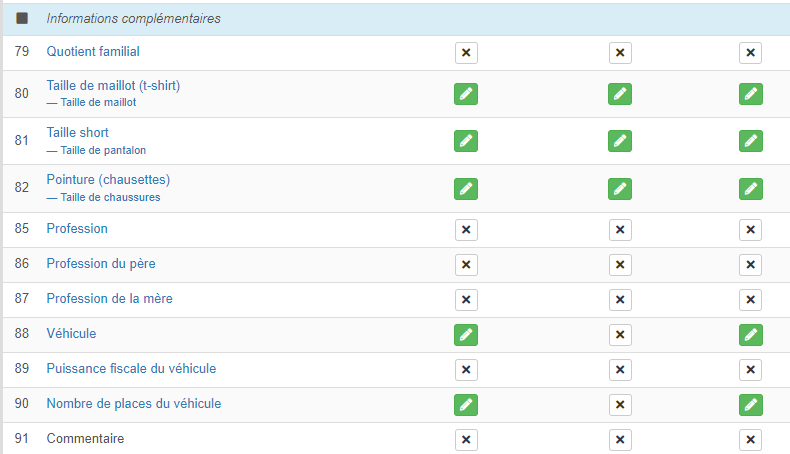Click the last column X icon for Commentaire row
The height and width of the screenshot is (454, 790).
[x=750, y=440]
